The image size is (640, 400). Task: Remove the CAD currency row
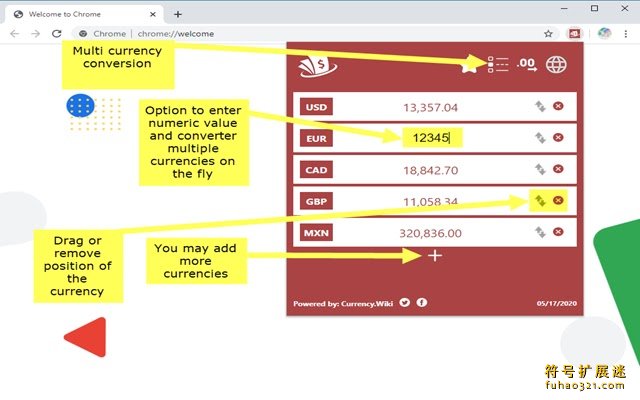[558, 169]
